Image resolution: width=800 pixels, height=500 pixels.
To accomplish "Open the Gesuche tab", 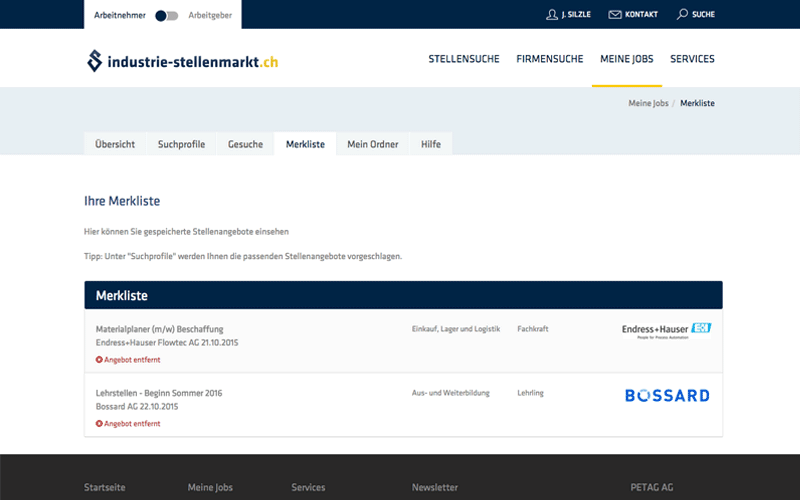I will pos(245,144).
